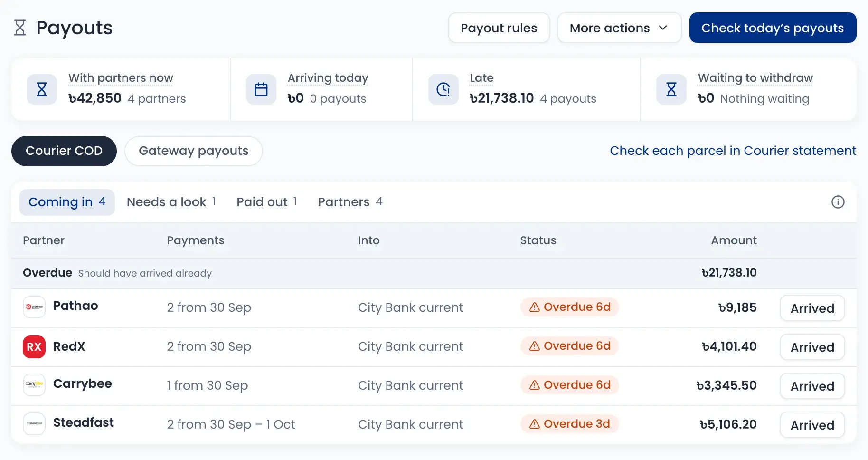Click the Pathao courier logo
This screenshot has width=868, height=460.
pyautogui.click(x=34, y=307)
